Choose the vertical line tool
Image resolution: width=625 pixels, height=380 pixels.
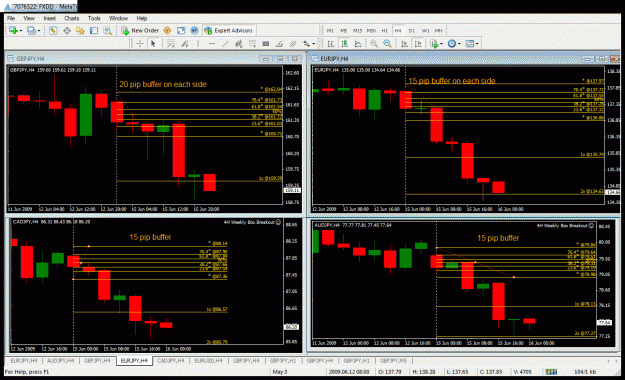point(198,44)
